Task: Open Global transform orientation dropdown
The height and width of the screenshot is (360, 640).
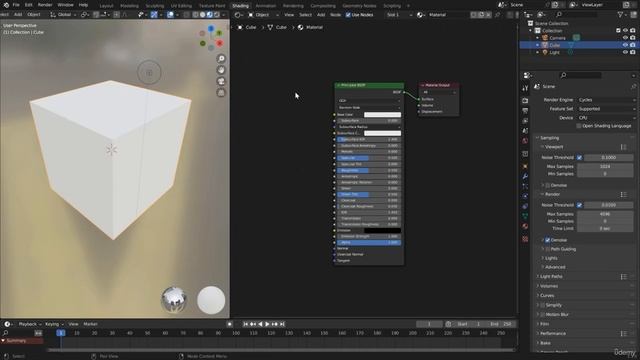Action: (64, 15)
